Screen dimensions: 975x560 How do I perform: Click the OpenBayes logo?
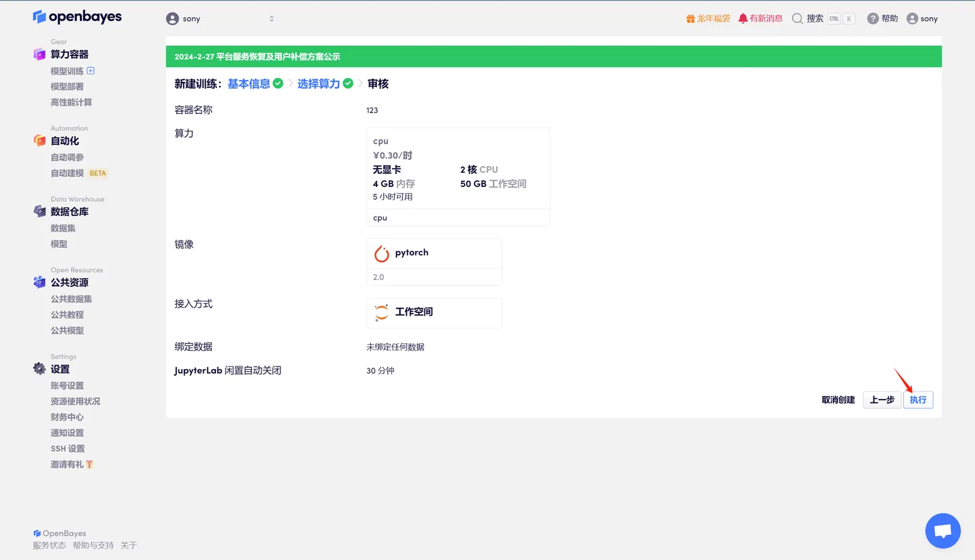77,16
